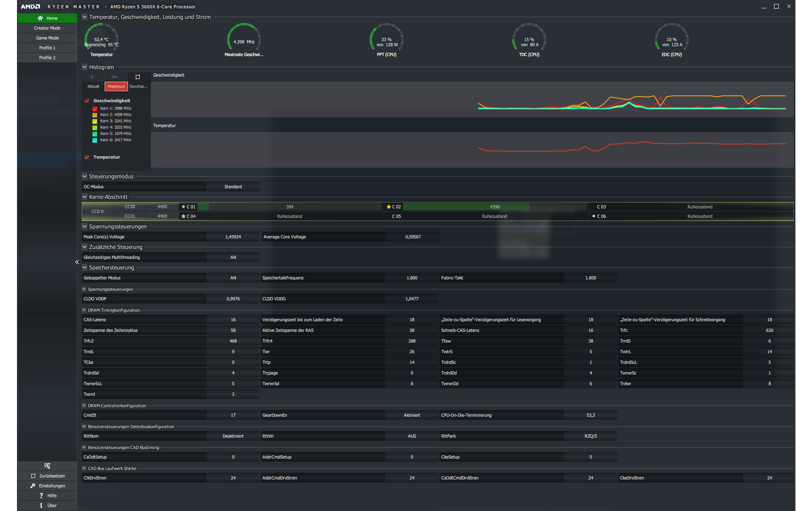Toggle the Temperatur histogram checkbox
This screenshot has height=511, width=812.
tap(87, 157)
